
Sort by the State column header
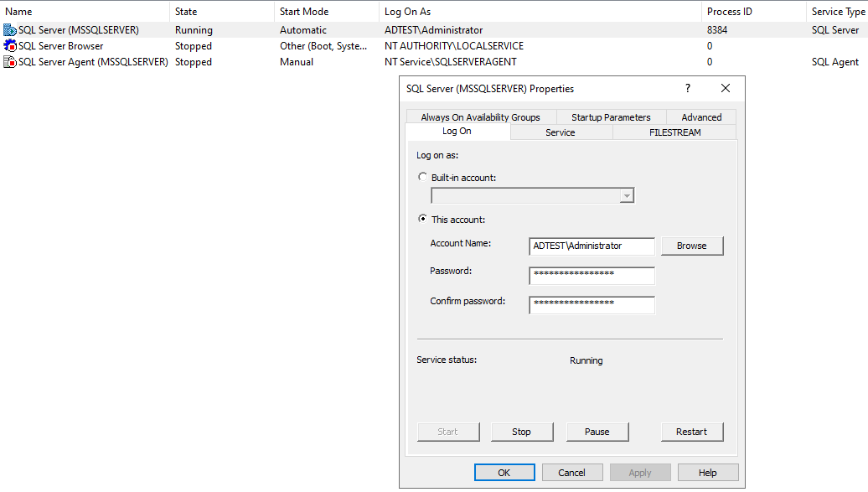[x=221, y=11]
